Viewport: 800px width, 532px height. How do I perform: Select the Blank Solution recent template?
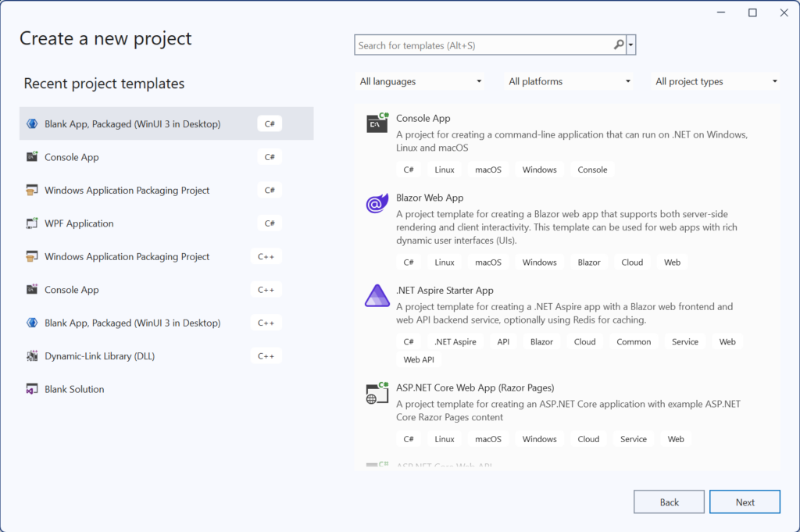[166, 389]
